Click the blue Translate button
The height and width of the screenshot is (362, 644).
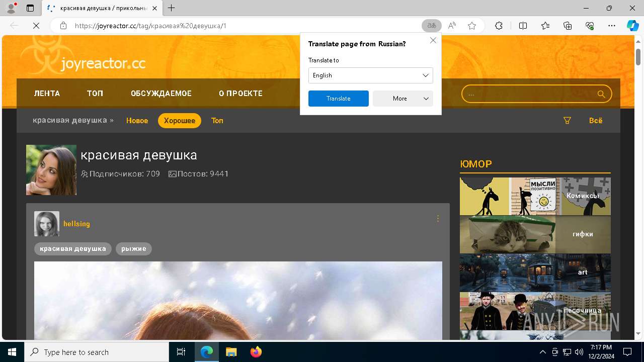[338, 99]
